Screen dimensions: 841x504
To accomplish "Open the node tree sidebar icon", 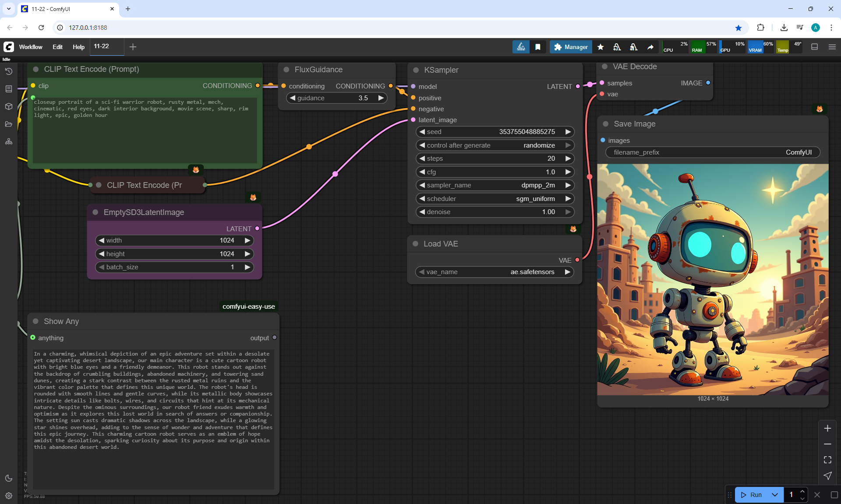I will coord(9,141).
